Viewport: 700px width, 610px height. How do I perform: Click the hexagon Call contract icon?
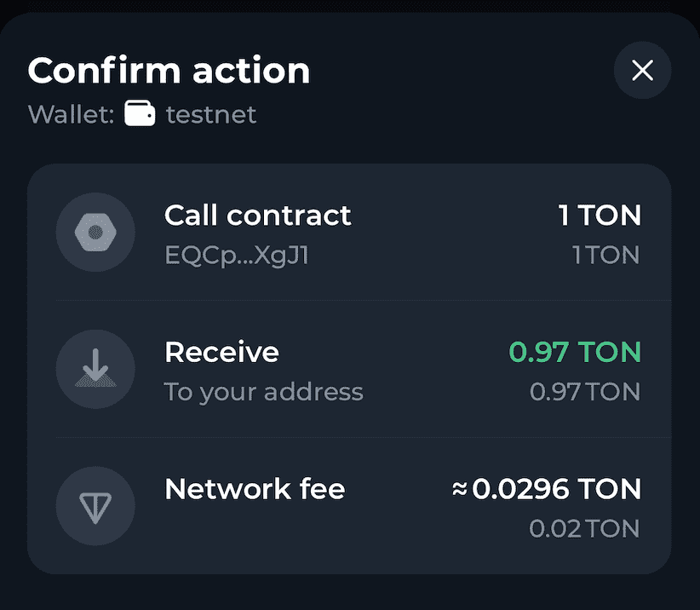95,231
